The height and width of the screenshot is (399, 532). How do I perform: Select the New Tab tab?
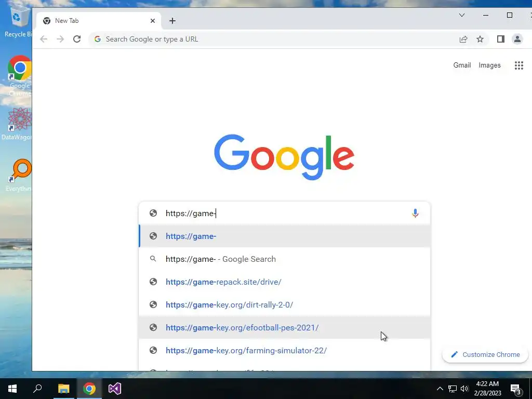coord(98,21)
